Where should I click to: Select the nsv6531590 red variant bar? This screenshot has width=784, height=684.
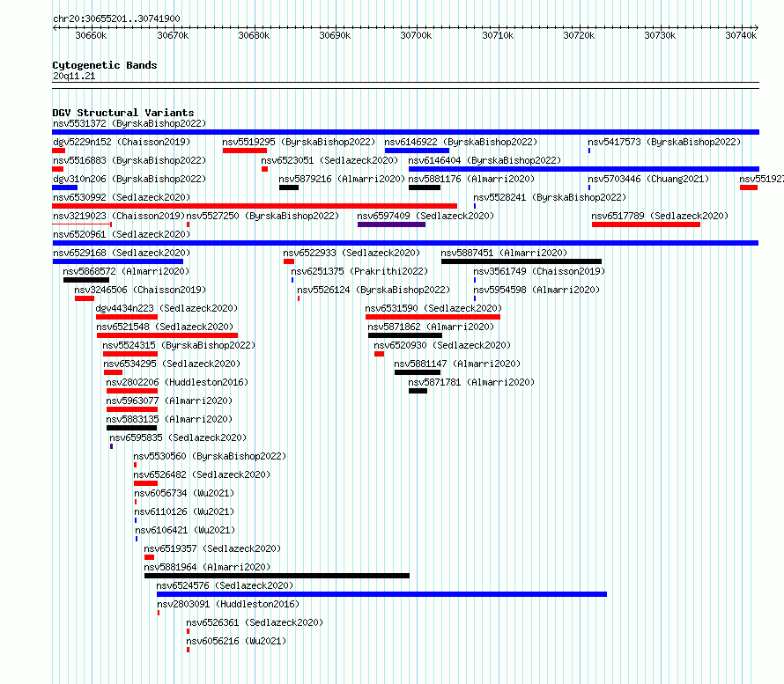click(x=433, y=317)
